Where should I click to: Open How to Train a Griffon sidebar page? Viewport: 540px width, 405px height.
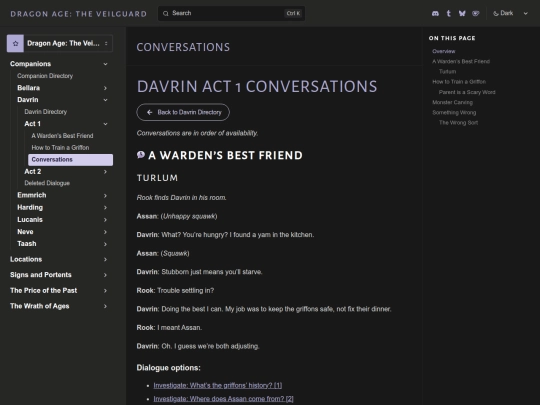coord(60,147)
